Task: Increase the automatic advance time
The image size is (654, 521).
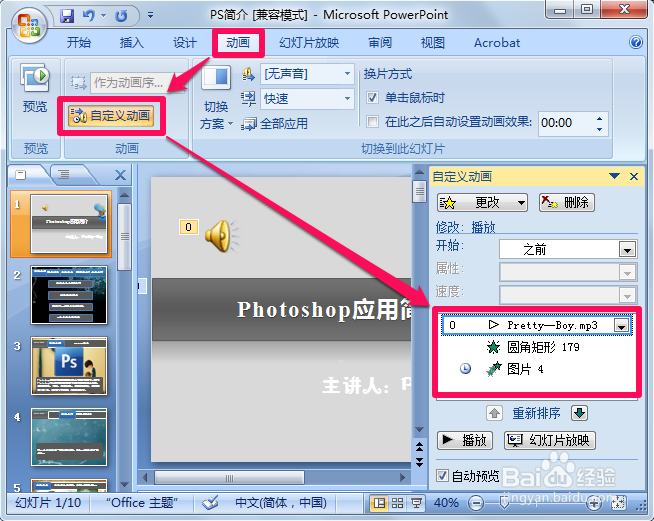Action: click(599, 118)
